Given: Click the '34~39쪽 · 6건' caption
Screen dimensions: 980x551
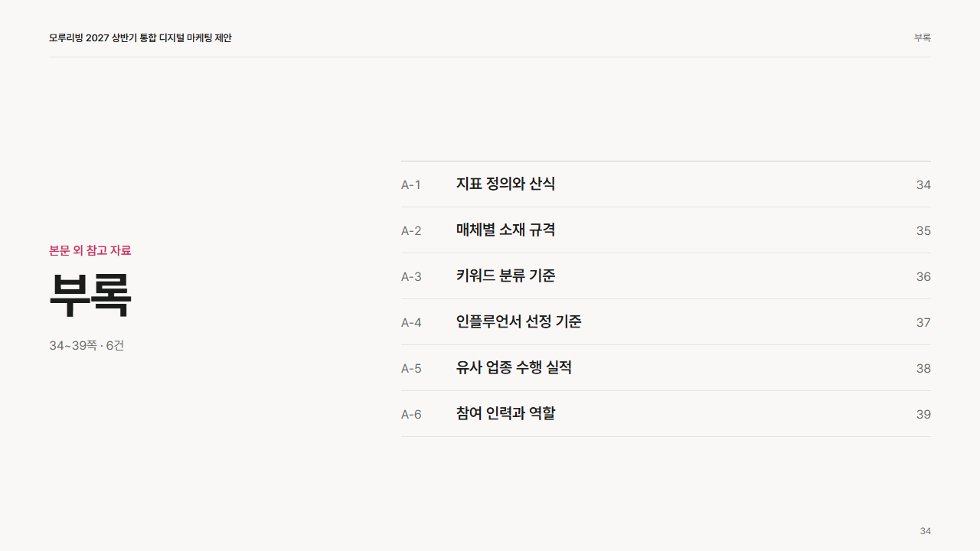Looking at the screenshot, I should tap(87, 345).
